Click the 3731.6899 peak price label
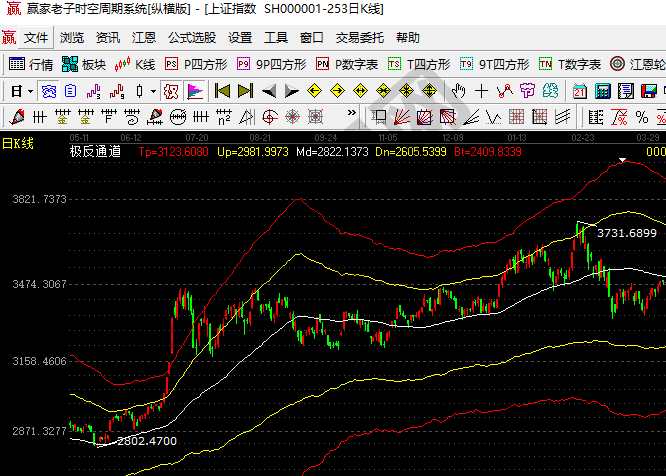 point(627,233)
